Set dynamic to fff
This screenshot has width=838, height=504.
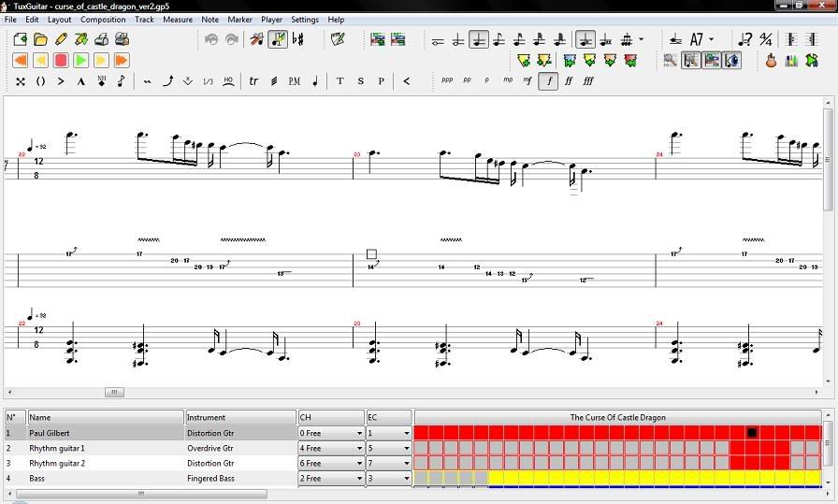tap(588, 80)
